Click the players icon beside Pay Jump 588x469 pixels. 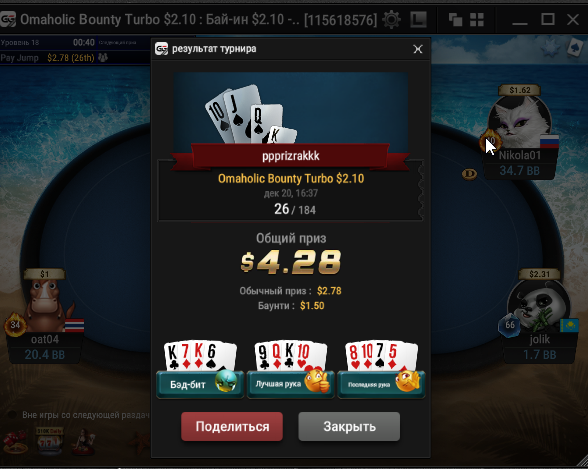pos(103,57)
